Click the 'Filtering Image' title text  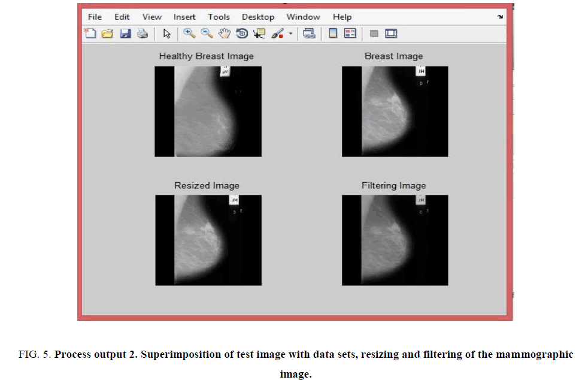pos(394,185)
